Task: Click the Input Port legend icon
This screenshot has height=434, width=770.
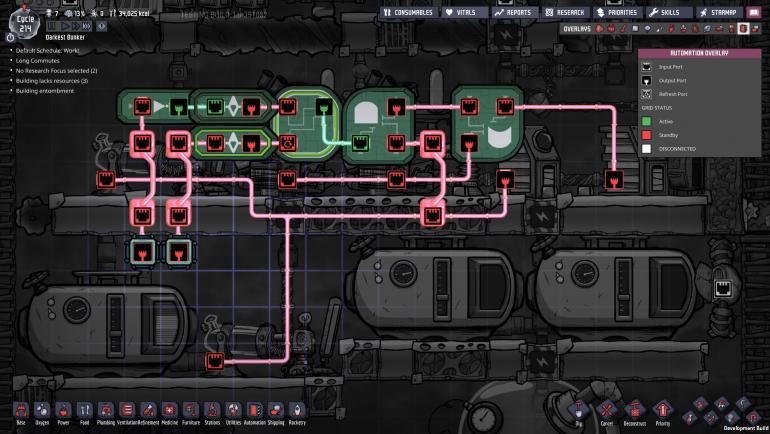Action: [x=647, y=67]
